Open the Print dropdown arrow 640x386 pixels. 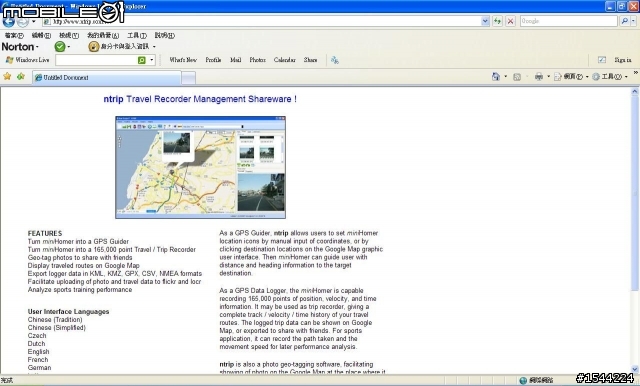tap(548, 77)
